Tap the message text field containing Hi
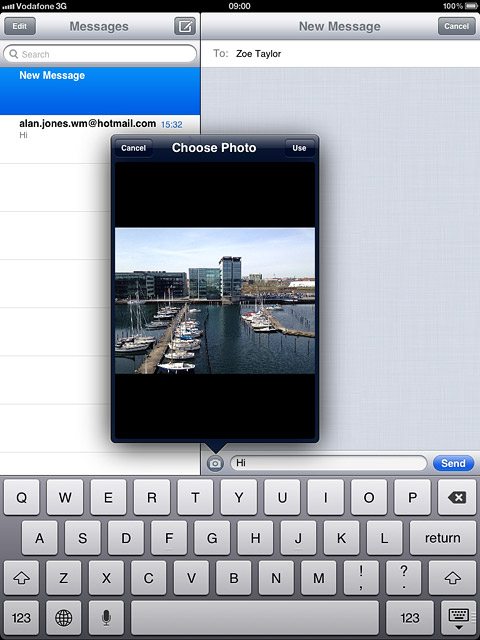The height and width of the screenshot is (640, 480). pos(329,463)
